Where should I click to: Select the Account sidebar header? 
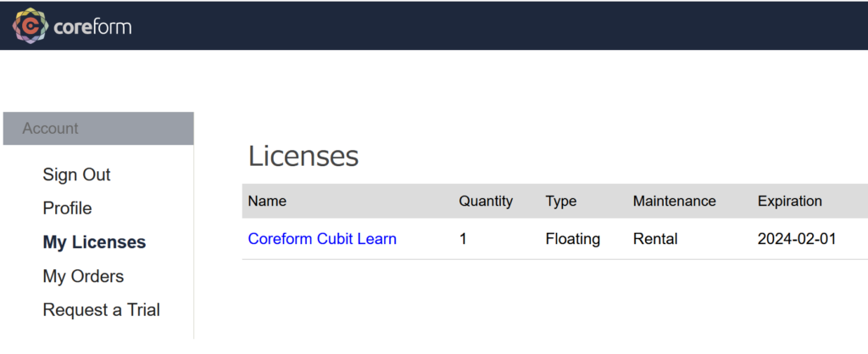pyautogui.click(x=97, y=129)
